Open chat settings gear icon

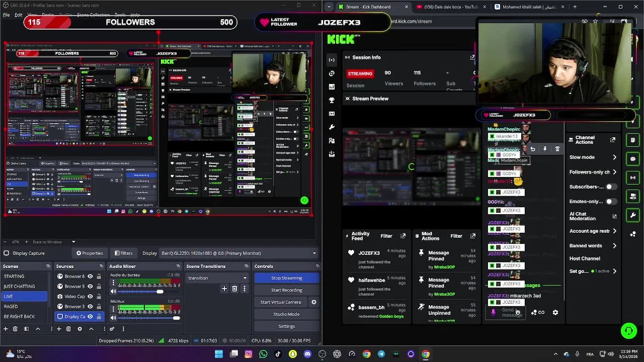555,312
